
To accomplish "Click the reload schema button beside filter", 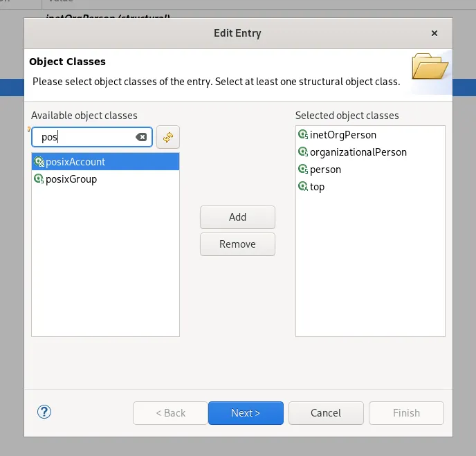I will tap(168, 137).
